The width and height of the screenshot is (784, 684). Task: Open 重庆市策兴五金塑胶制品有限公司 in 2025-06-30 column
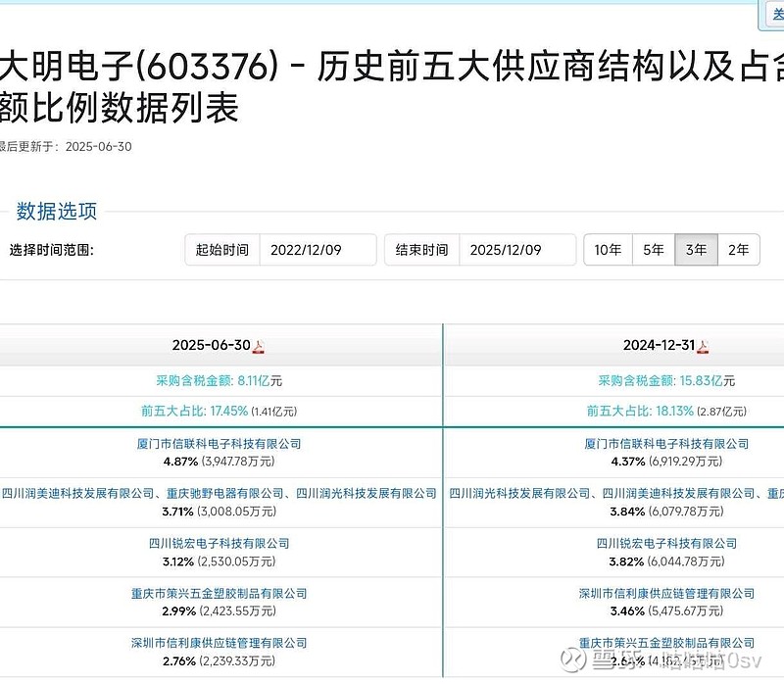pyautogui.click(x=219, y=594)
